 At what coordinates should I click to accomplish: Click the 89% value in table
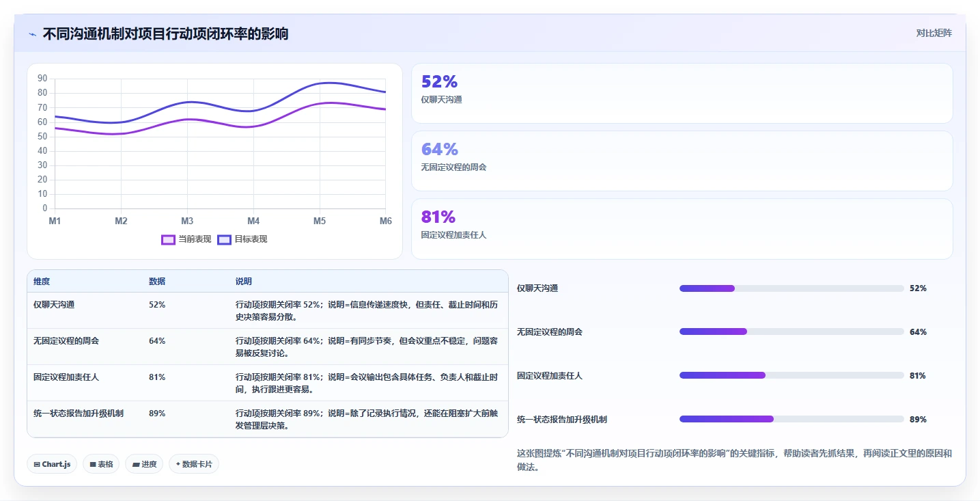click(157, 414)
